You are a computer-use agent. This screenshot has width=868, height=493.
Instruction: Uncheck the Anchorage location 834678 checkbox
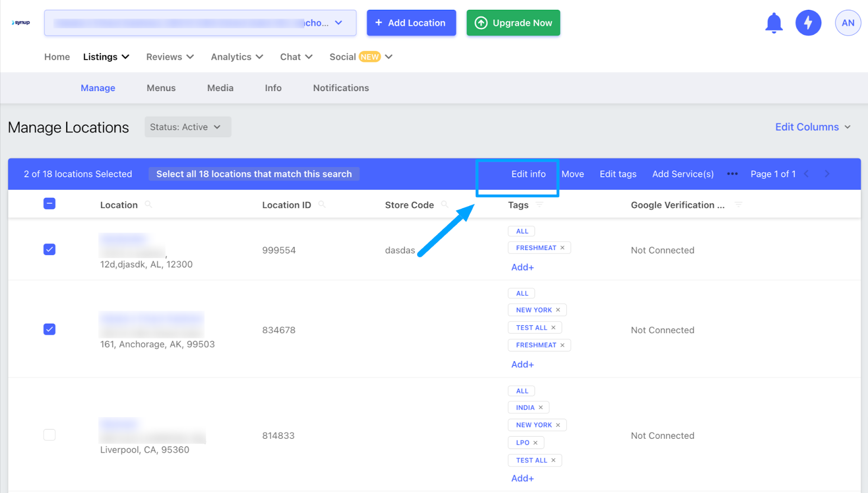pyautogui.click(x=49, y=329)
